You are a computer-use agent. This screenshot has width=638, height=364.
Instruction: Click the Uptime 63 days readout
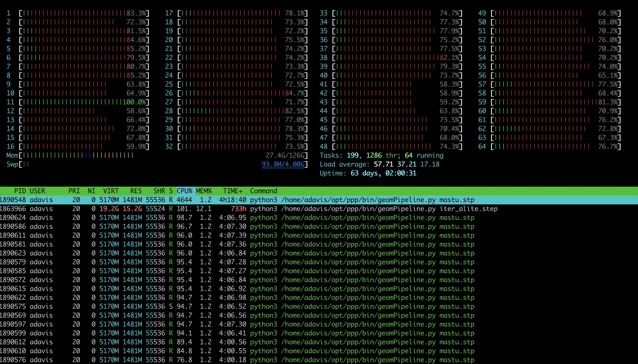click(x=368, y=173)
